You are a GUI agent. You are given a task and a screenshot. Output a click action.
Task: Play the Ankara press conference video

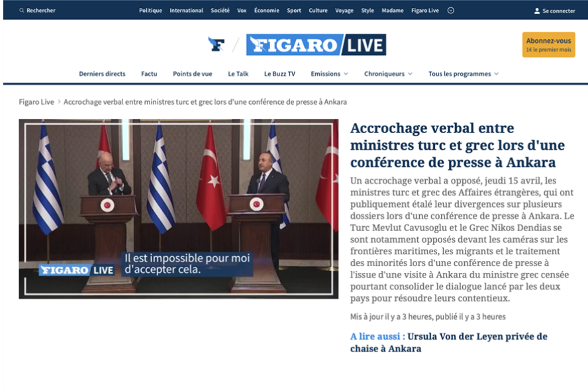178,209
